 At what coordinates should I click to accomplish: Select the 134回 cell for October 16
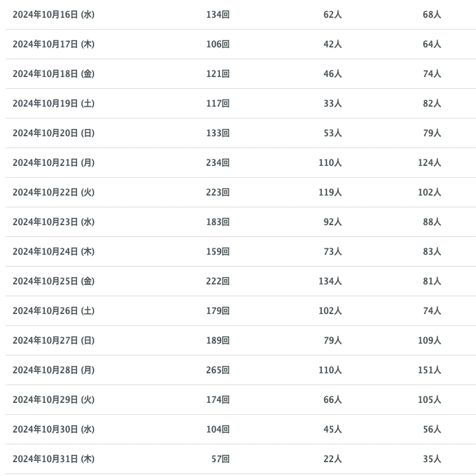click(x=217, y=14)
